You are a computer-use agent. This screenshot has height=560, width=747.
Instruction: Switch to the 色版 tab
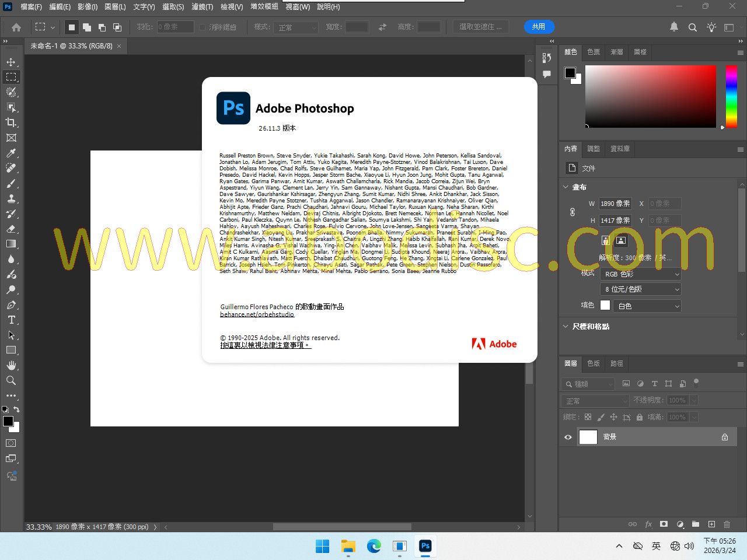(x=594, y=363)
